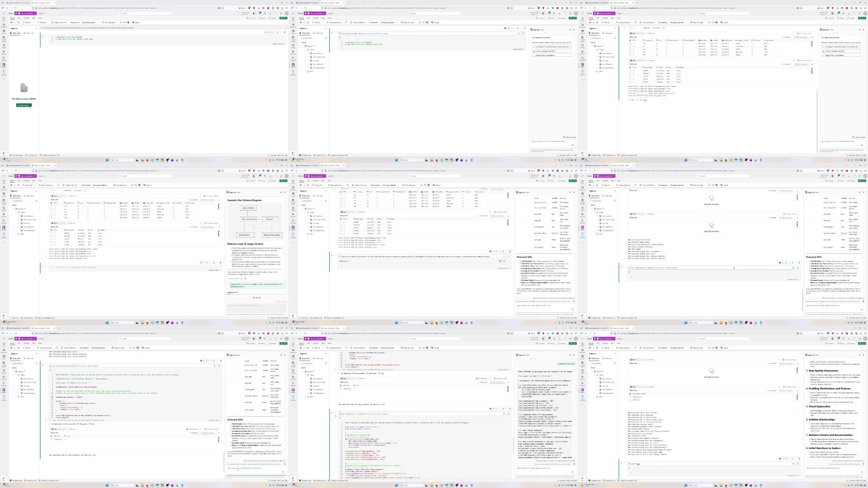Toggle AutoSave On in No-data-sources screen status bar
Viewport: 868px width, 488px height.
(32, 155)
